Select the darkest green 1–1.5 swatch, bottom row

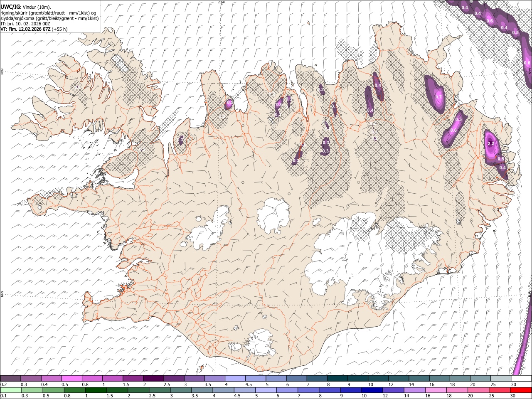tap(96, 390)
